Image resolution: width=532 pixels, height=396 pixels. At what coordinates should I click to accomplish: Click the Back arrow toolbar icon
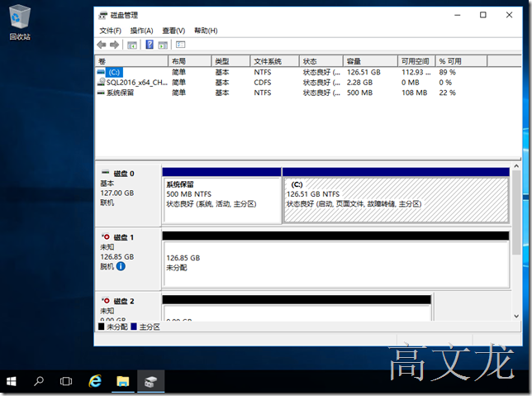pyautogui.click(x=101, y=45)
